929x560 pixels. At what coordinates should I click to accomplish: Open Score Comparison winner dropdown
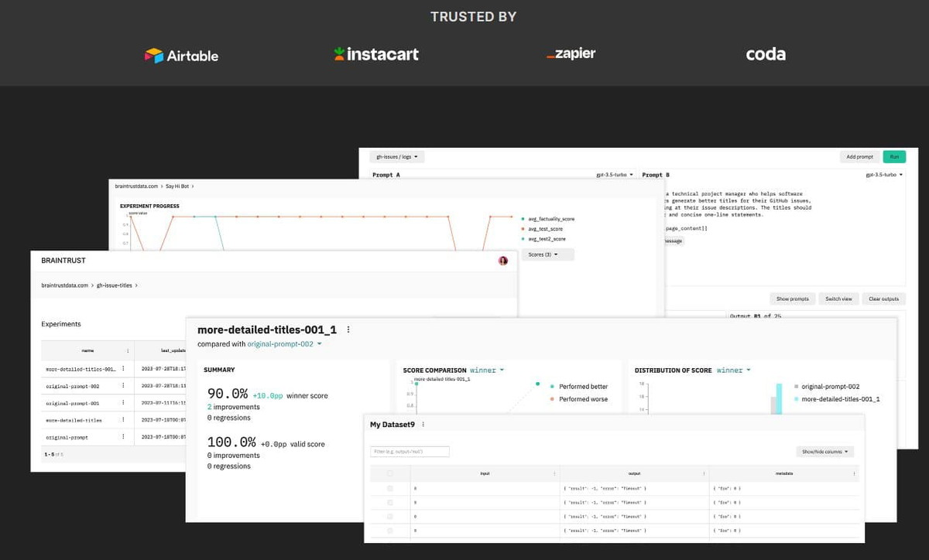(x=487, y=370)
